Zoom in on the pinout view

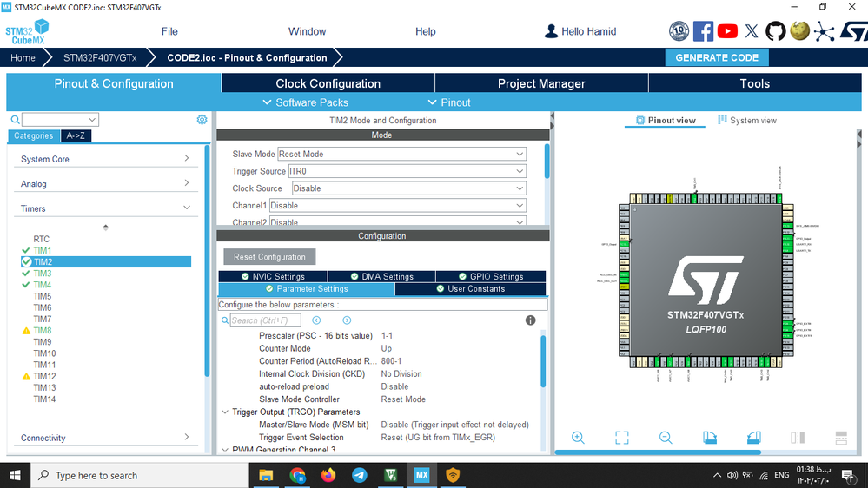click(578, 438)
